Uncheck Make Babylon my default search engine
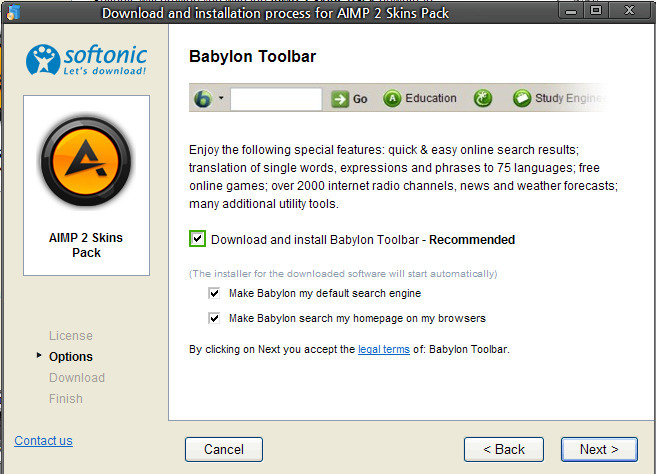 [x=214, y=293]
